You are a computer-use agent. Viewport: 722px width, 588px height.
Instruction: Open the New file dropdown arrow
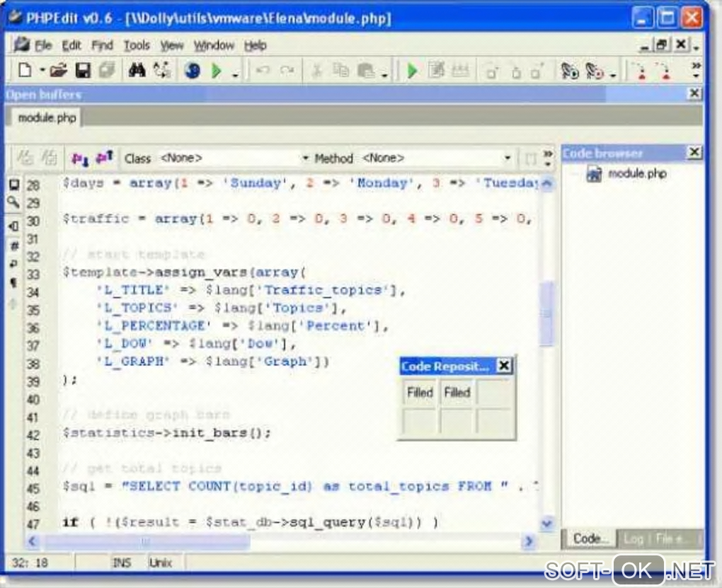point(42,71)
